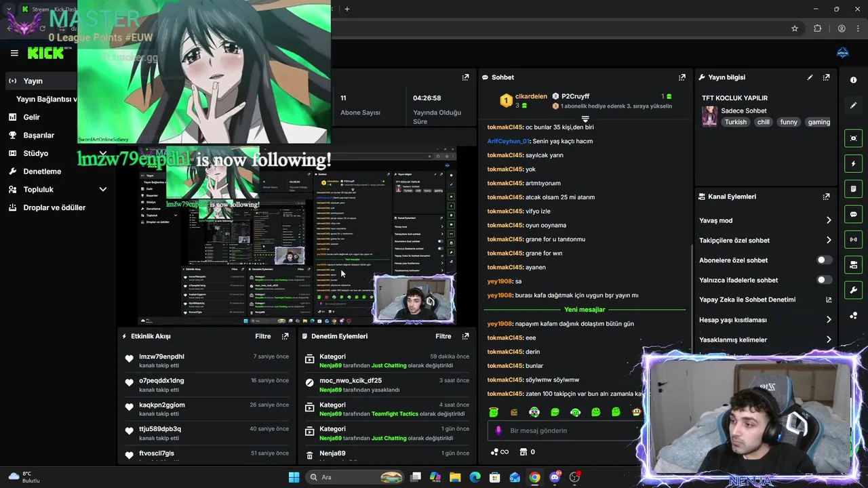Click the Windows Start button
Screen dimensions: 868x488
click(x=294, y=477)
